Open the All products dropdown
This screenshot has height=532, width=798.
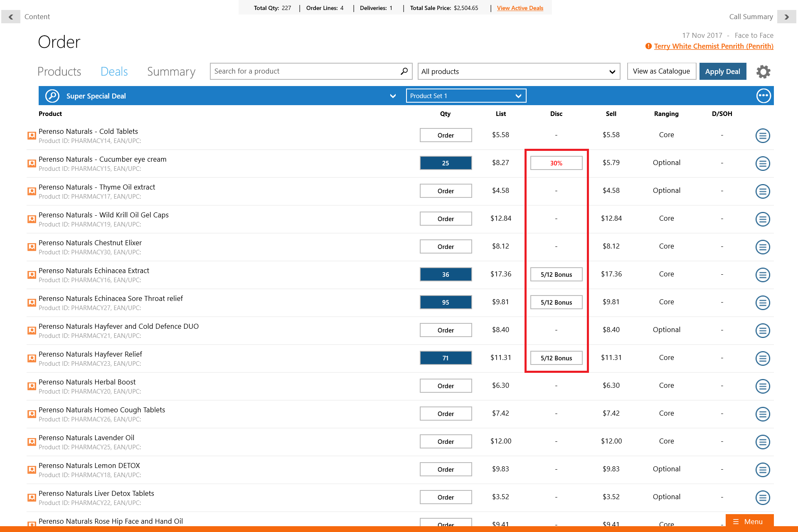(x=518, y=71)
